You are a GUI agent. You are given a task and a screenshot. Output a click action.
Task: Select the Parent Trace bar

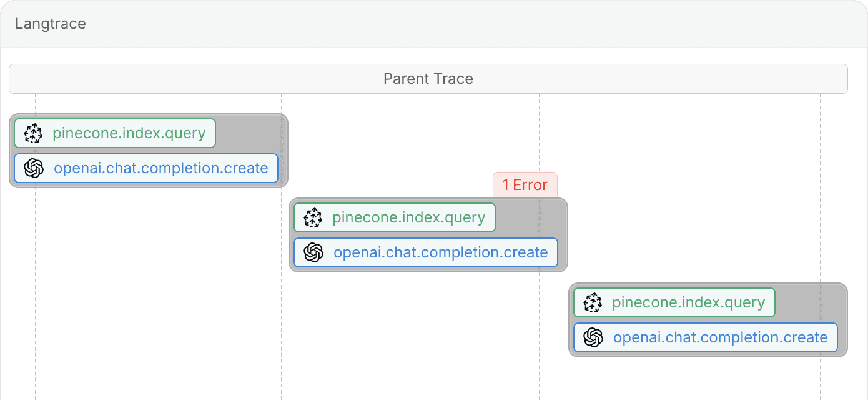click(428, 79)
